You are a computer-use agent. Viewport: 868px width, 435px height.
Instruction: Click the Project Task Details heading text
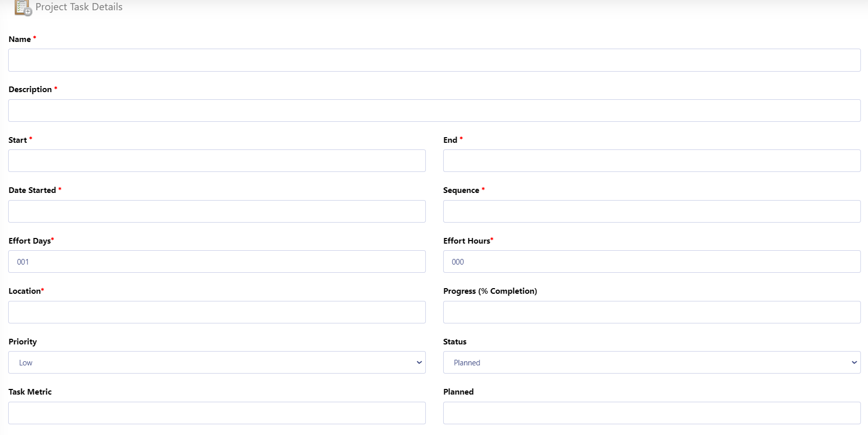pos(79,7)
